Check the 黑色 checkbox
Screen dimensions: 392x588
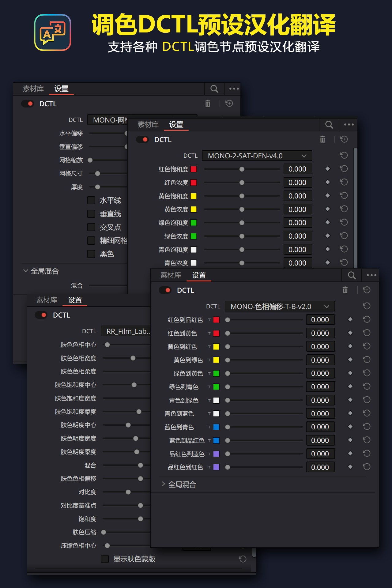click(x=91, y=254)
